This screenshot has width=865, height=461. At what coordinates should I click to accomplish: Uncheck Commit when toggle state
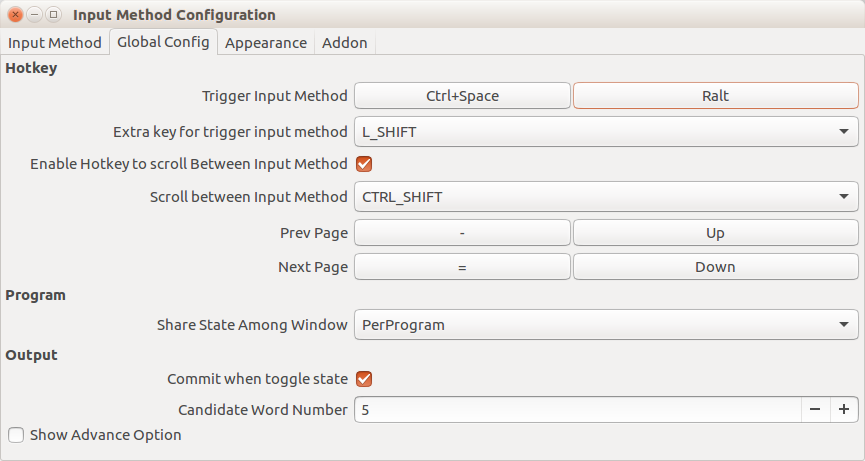(364, 379)
